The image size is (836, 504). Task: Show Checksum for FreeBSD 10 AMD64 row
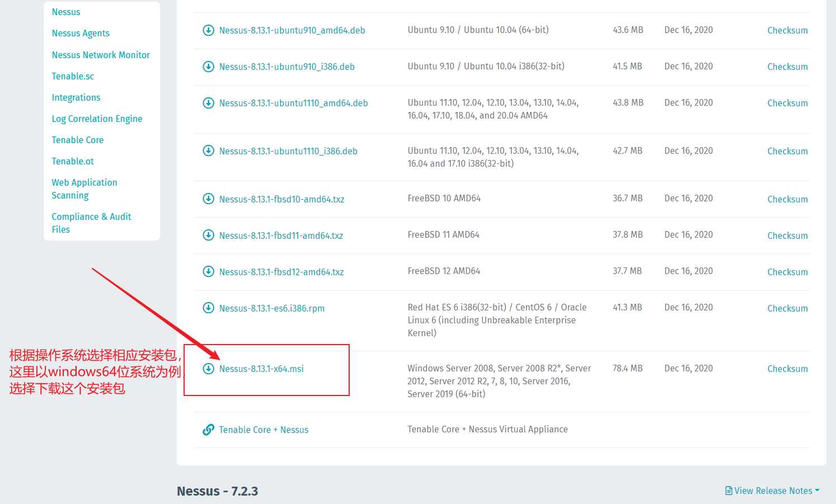787,199
